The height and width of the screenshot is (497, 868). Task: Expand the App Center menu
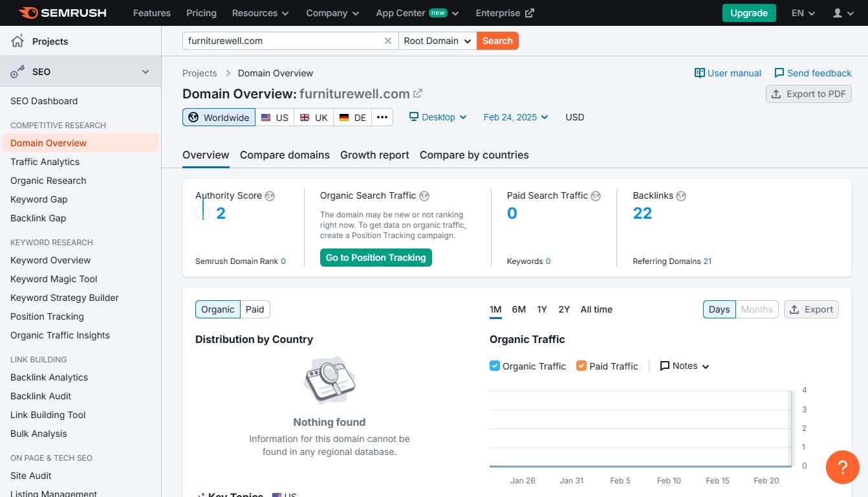coord(417,13)
